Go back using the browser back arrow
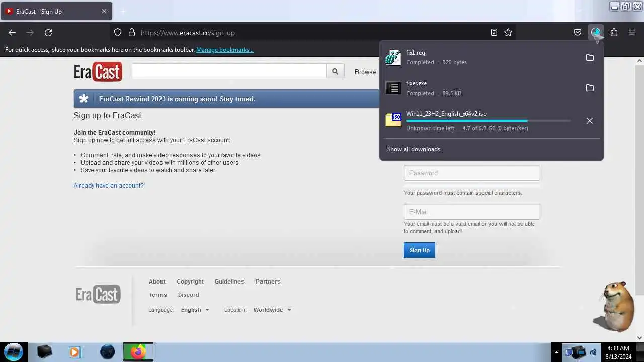Image resolution: width=644 pixels, height=362 pixels. (12, 33)
